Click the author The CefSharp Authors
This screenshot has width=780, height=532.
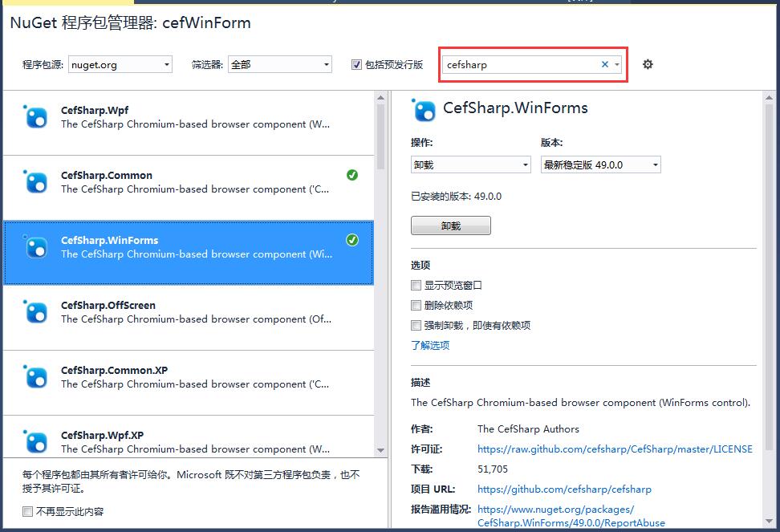pos(528,429)
